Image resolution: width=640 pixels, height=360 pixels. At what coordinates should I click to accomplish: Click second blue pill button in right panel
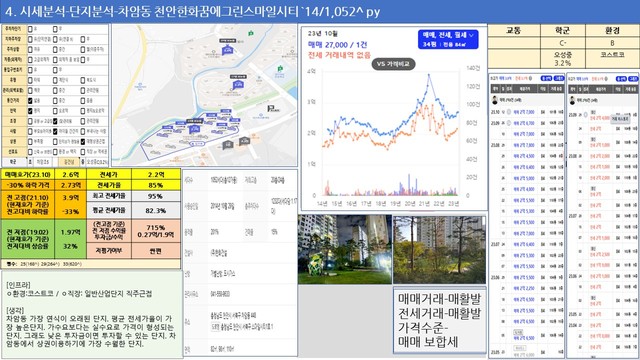(x=633, y=79)
